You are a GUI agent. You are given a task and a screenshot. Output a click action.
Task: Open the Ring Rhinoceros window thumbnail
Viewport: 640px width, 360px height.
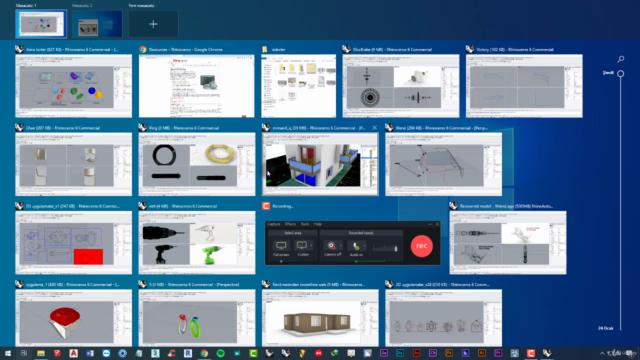click(197, 164)
